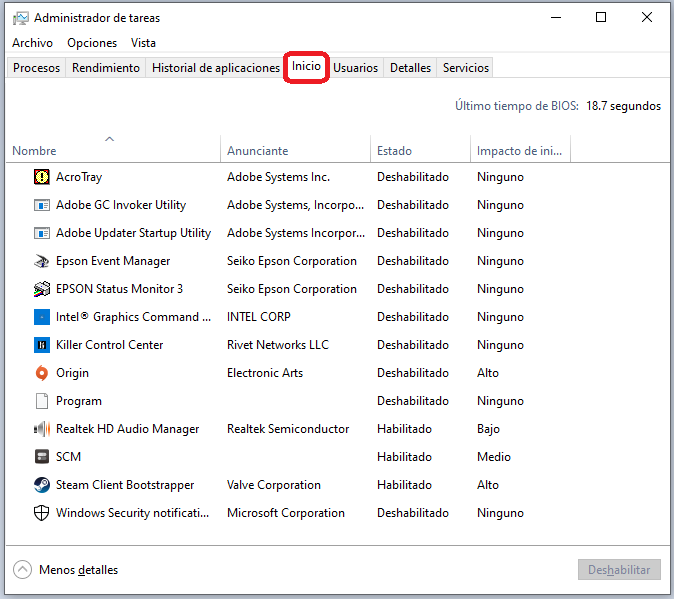
Task: Select the AcroTray row name
Action: coord(79,177)
